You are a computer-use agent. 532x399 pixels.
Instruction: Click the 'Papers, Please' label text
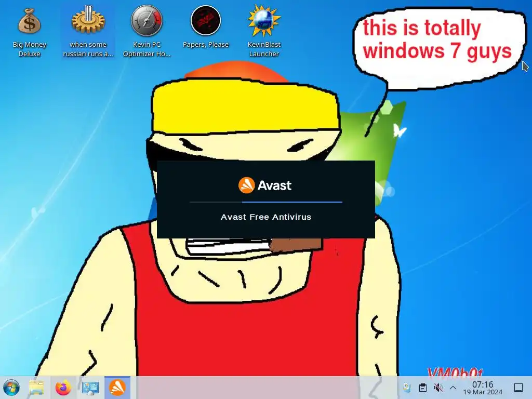(206, 45)
